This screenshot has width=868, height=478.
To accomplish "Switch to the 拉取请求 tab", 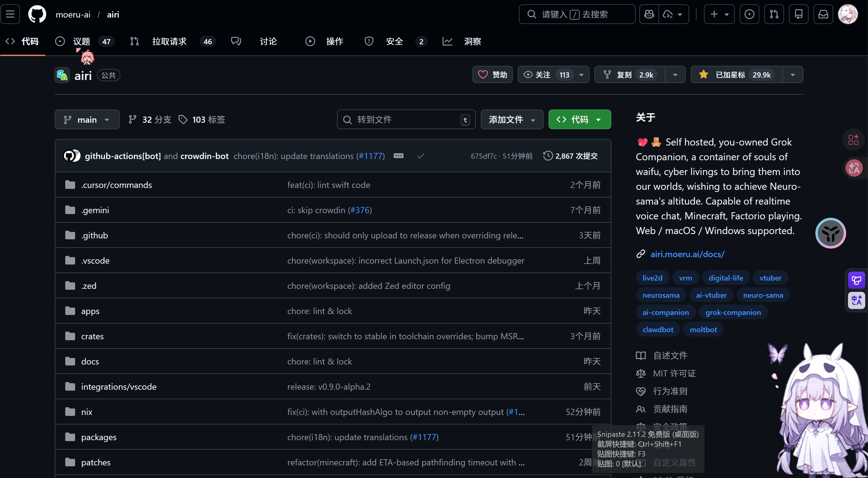I will (x=169, y=42).
